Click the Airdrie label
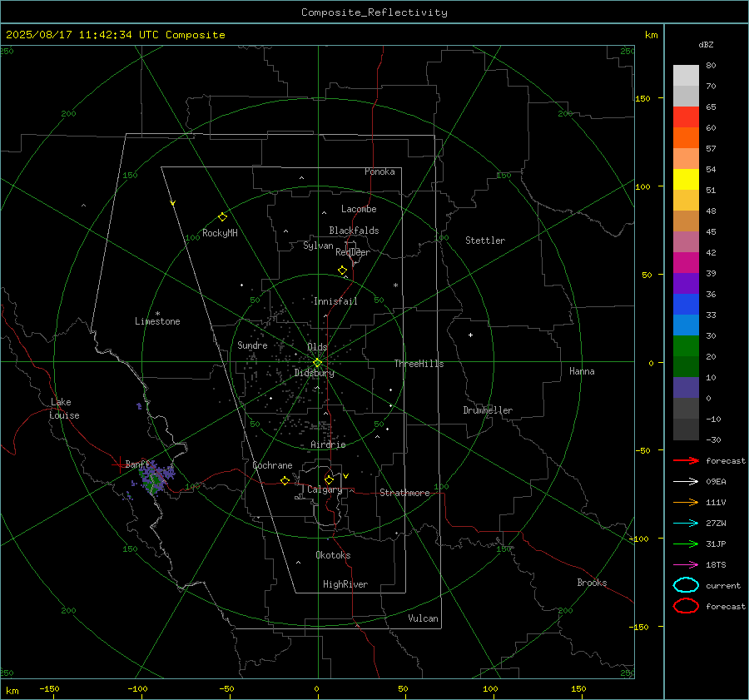 point(328,444)
